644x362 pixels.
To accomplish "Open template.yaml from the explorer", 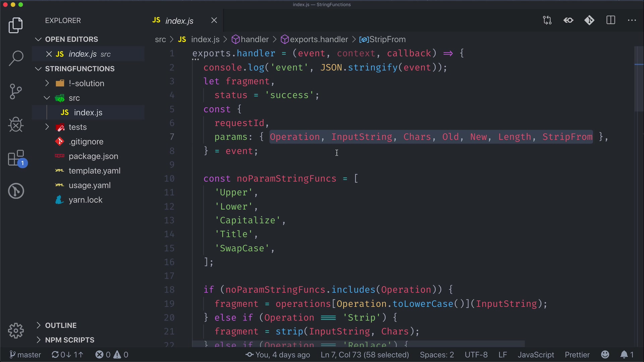I will click(94, 171).
